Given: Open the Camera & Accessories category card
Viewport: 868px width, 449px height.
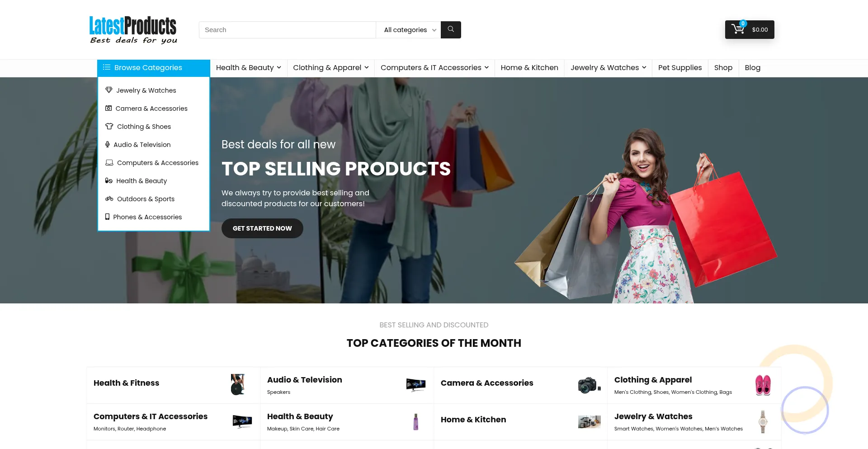Looking at the screenshot, I should click(x=520, y=385).
